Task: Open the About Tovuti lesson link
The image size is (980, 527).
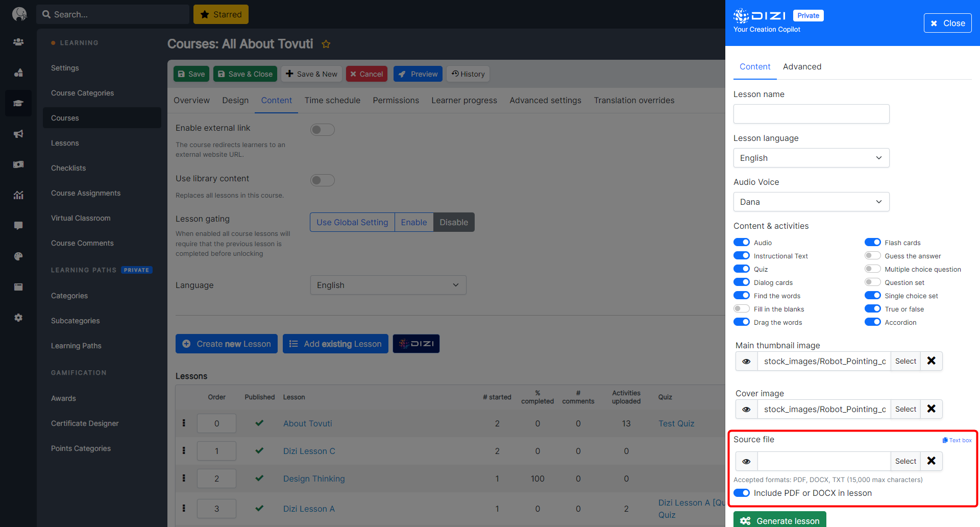Action: tap(308, 423)
